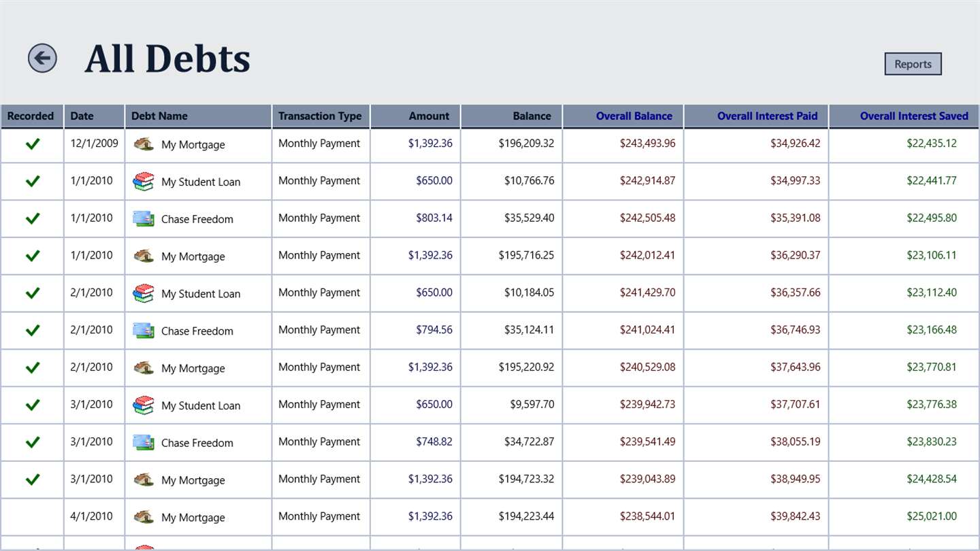
Task: Click house icon for 4/1/2010 mortgage row
Action: pyautogui.click(x=143, y=517)
